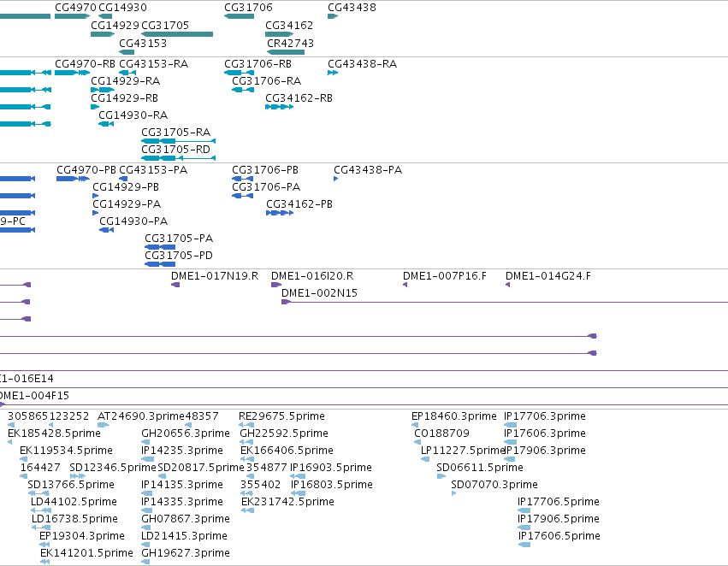The height and width of the screenshot is (566, 728).
Task: Click protein CG34162-PB
Action: (280, 213)
